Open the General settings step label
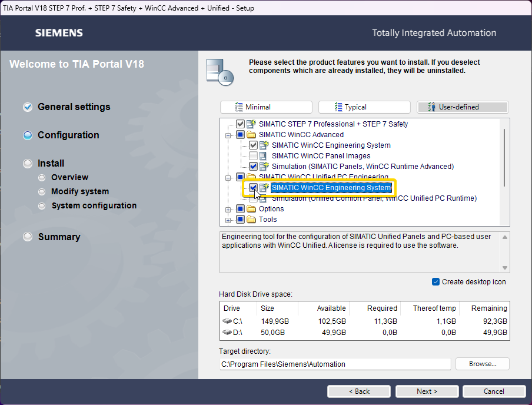The width and height of the screenshot is (532, 405). [74, 107]
